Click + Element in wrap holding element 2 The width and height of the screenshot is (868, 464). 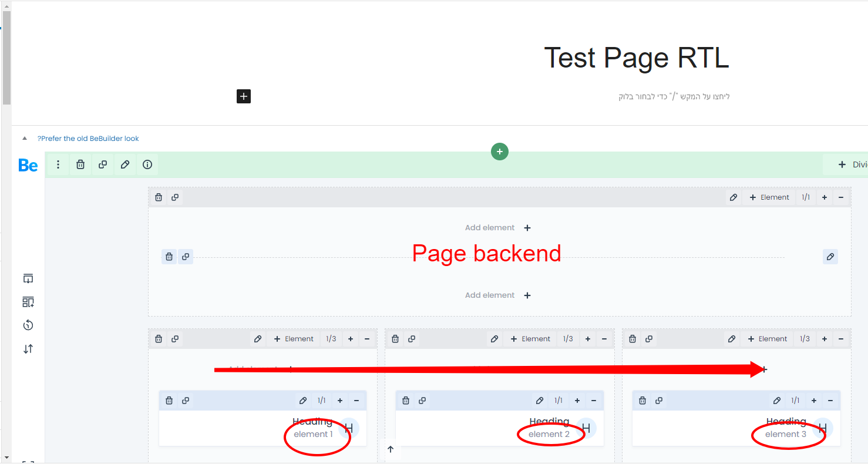click(x=530, y=339)
